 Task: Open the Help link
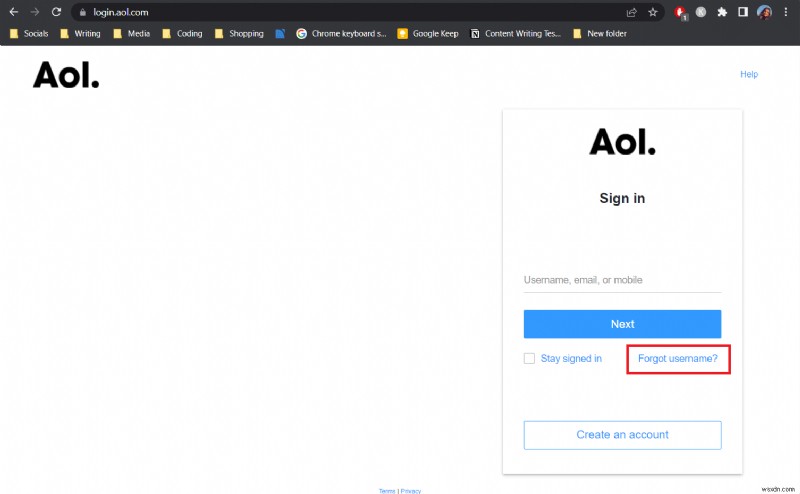[x=749, y=74]
